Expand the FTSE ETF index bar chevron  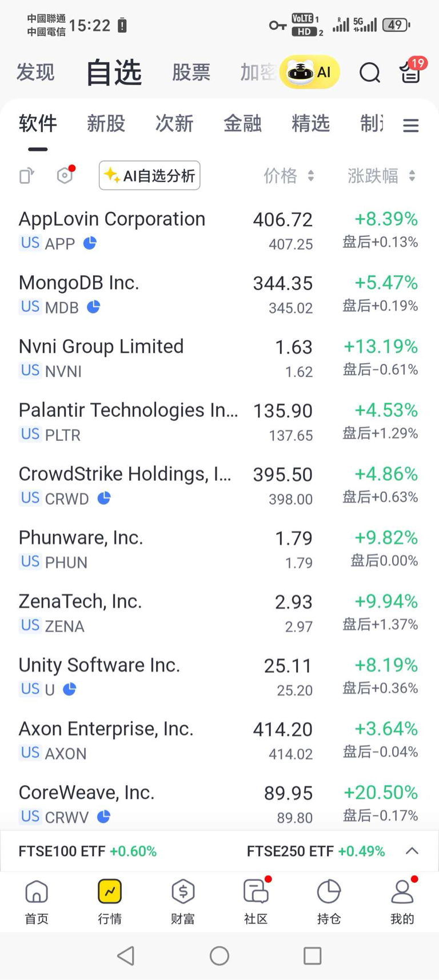pyautogui.click(x=412, y=851)
